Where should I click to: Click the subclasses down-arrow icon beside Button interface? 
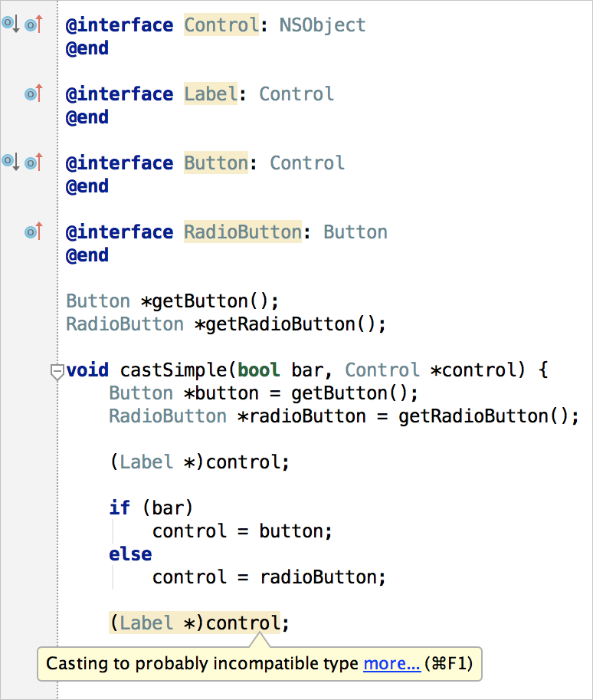click(11, 163)
